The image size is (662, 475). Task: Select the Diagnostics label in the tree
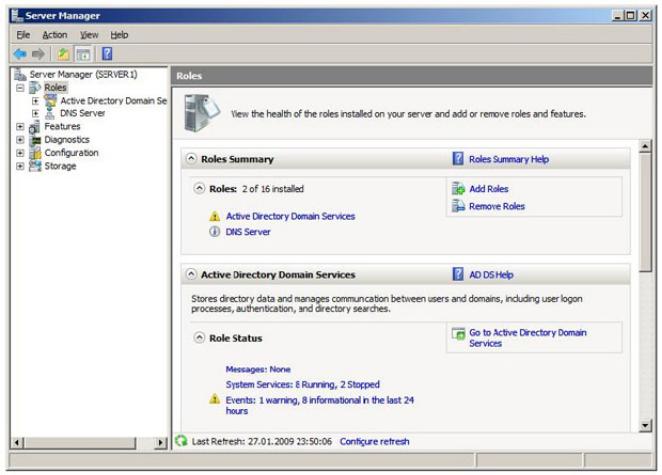[x=67, y=140]
